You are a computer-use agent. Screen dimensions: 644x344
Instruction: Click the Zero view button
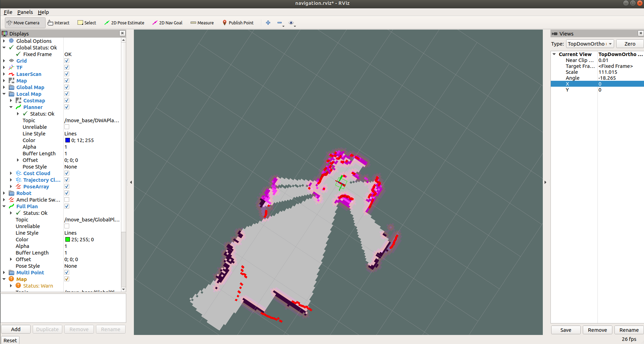tap(630, 44)
